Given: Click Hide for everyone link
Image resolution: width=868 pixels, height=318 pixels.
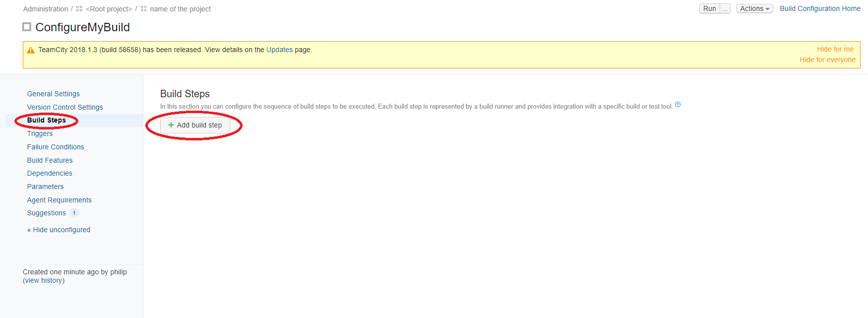Looking at the screenshot, I should [827, 60].
